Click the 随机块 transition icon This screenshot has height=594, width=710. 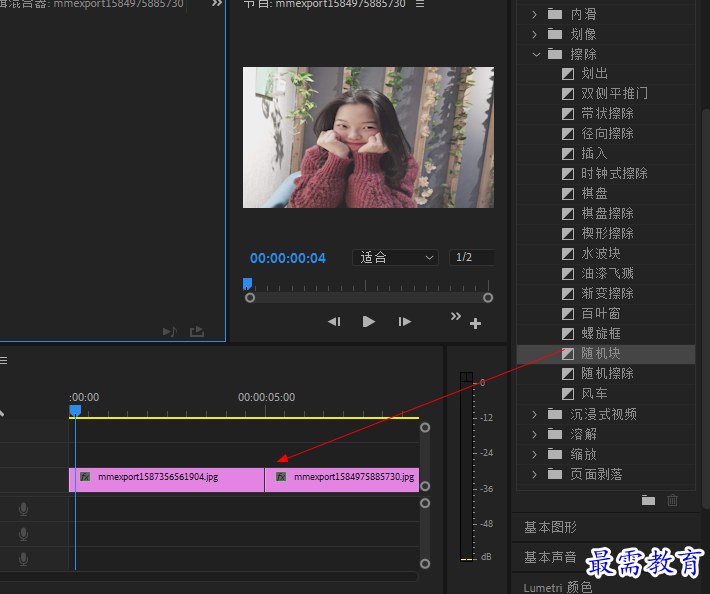[568, 354]
